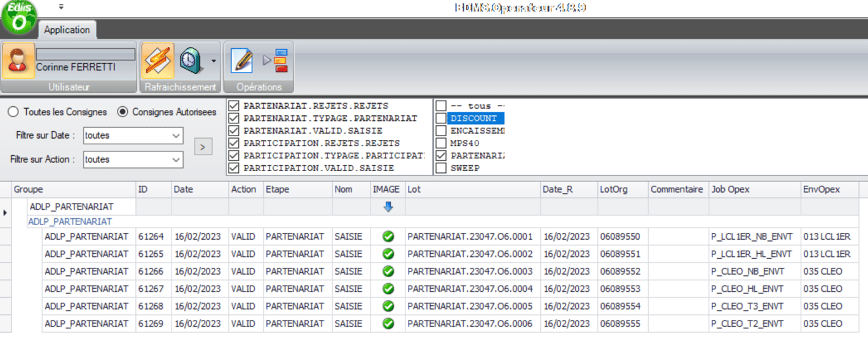Click green check icon for lot O6.0001
868x339 pixels.
tap(388, 237)
